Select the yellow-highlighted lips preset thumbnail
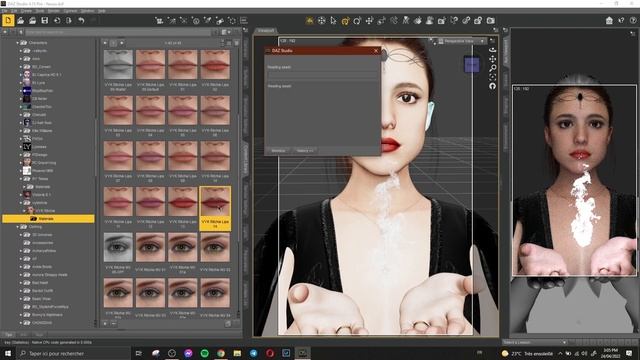The width and height of the screenshot is (640, 360). tap(215, 208)
